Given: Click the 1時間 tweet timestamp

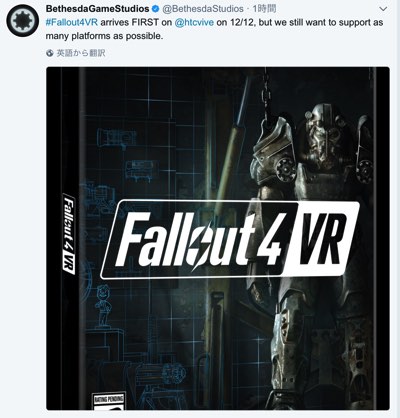Looking at the screenshot, I should (263, 8).
